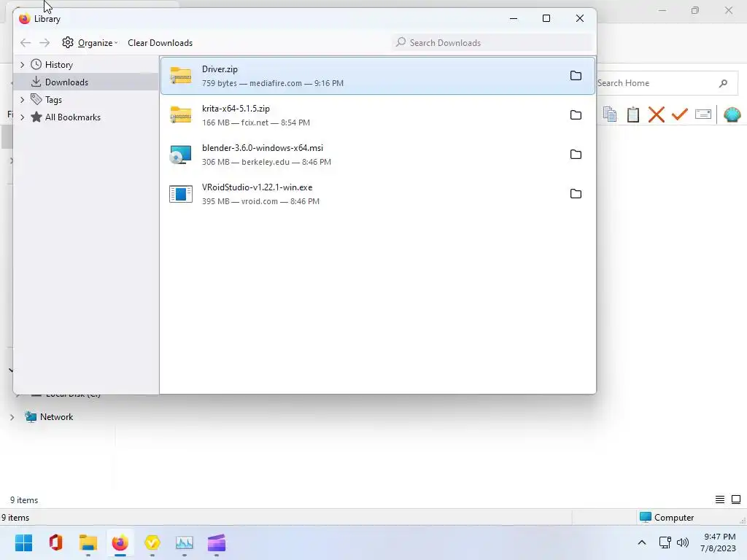
Task: Click Firefox icon in Library title bar
Action: point(24,18)
